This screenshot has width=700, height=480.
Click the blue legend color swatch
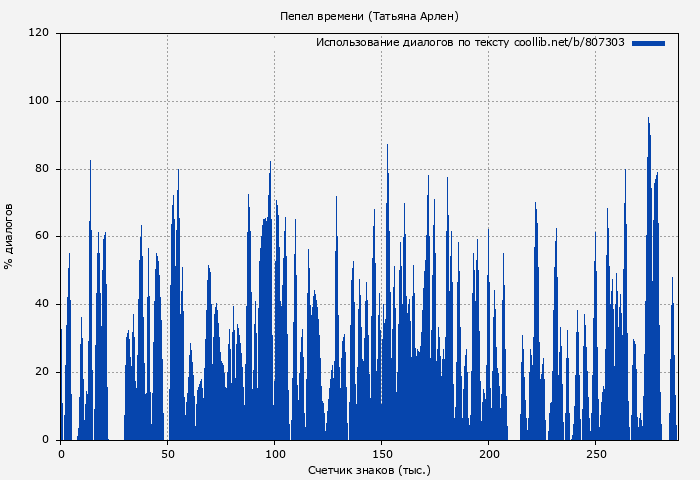coord(648,43)
